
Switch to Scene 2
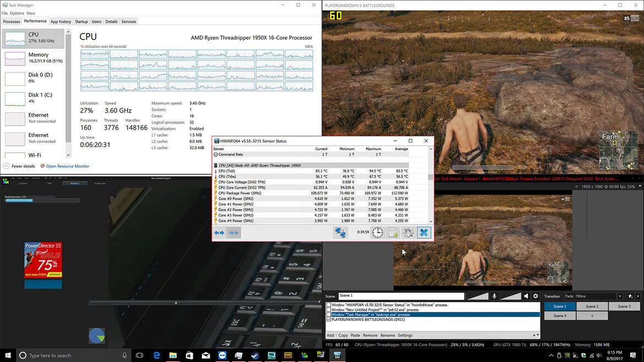coord(592,306)
